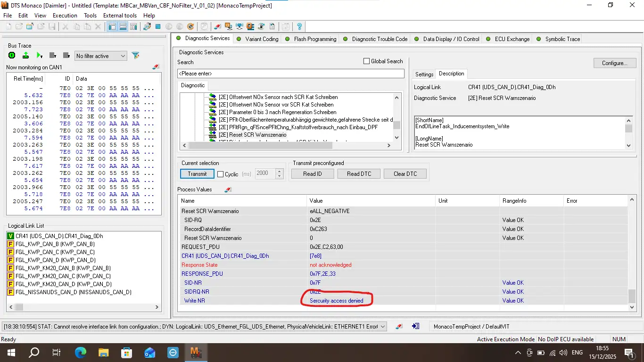Open the No filter active dropdown
This screenshot has width=644, height=362.
tap(101, 56)
